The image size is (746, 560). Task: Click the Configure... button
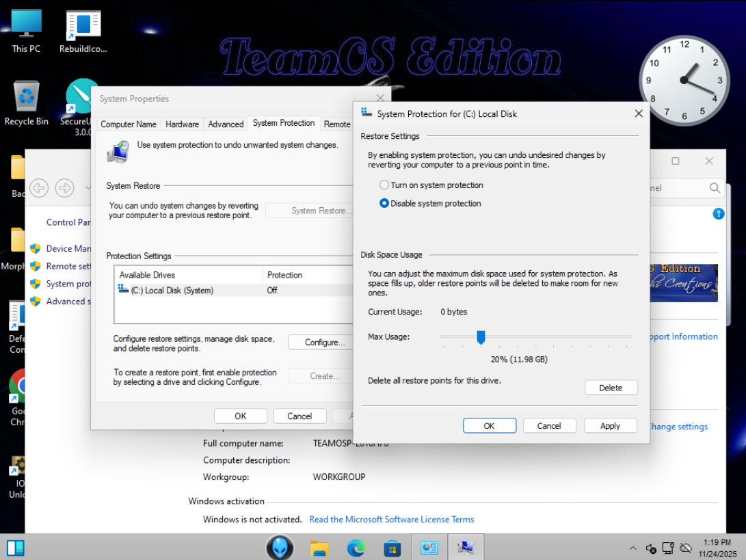321,342
